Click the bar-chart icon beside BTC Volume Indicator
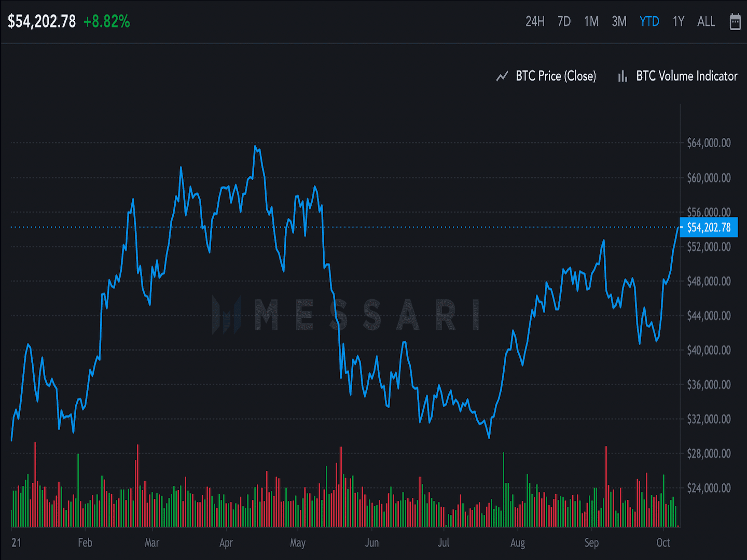This screenshot has width=747, height=560. (622, 76)
